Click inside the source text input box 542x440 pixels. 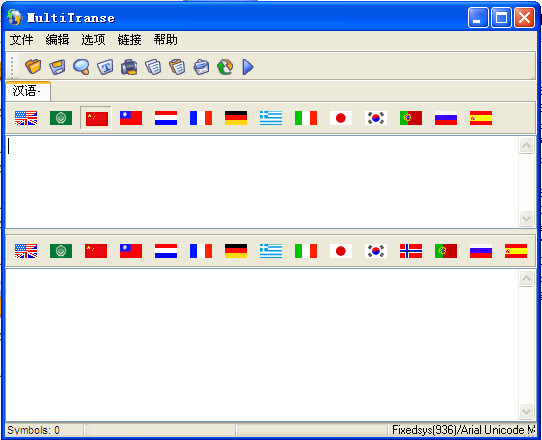pos(262,182)
